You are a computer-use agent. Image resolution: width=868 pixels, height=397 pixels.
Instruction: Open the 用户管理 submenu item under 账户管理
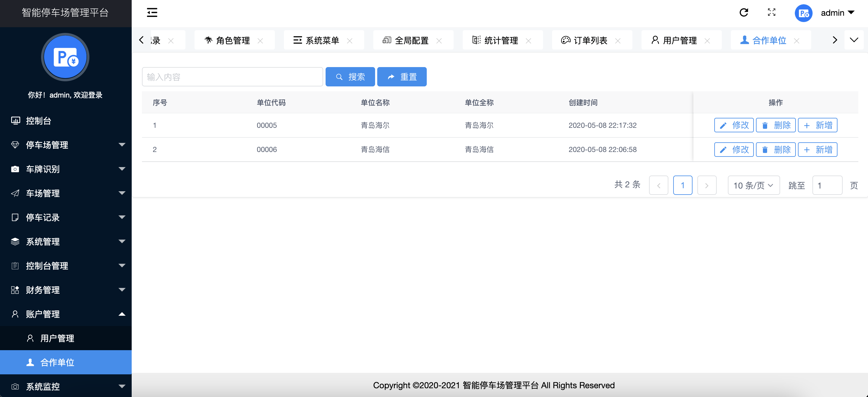(57, 338)
